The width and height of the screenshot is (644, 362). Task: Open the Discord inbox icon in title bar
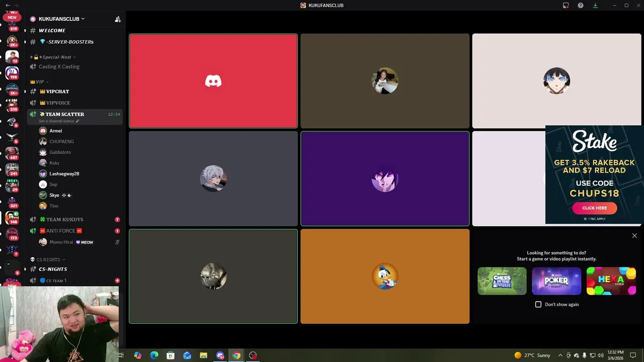pyautogui.click(x=566, y=6)
